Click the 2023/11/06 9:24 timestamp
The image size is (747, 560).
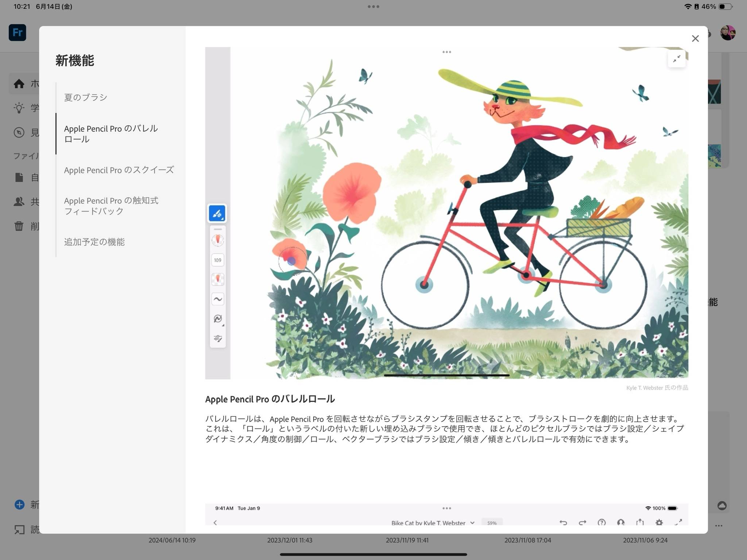(645, 540)
